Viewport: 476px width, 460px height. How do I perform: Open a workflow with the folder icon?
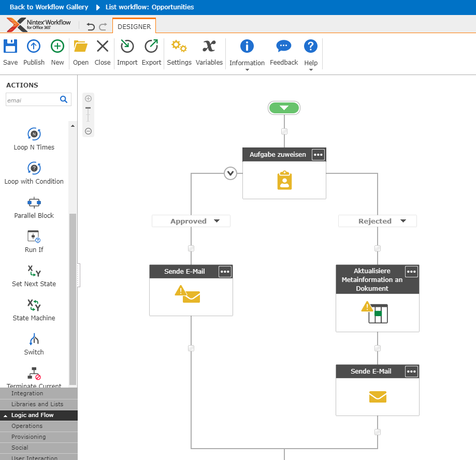[x=81, y=52]
